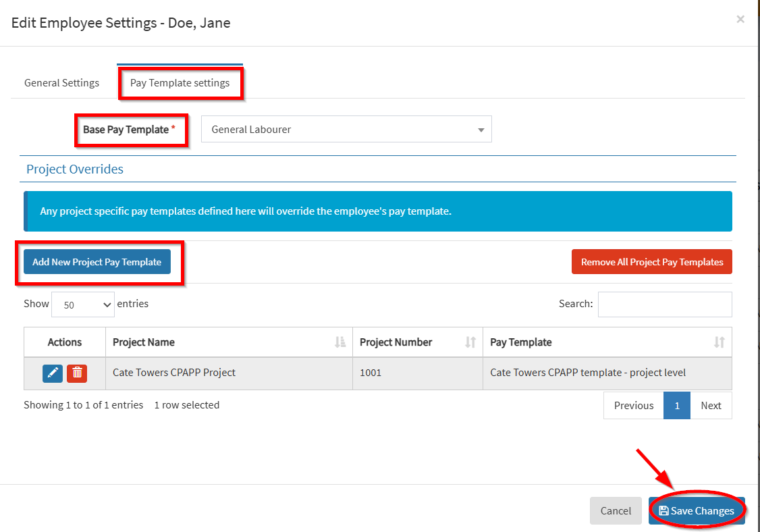The width and height of the screenshot is (760, 532).
Task: Click Add New Project Pay Template
Action: pyautogui.click(x=97, y=262)
